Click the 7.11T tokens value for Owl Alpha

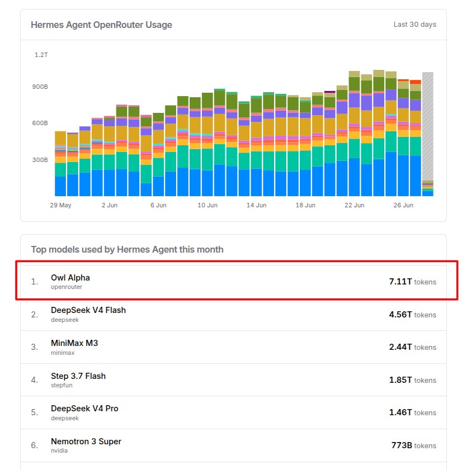pyautogui.click(x=413, y=282)
